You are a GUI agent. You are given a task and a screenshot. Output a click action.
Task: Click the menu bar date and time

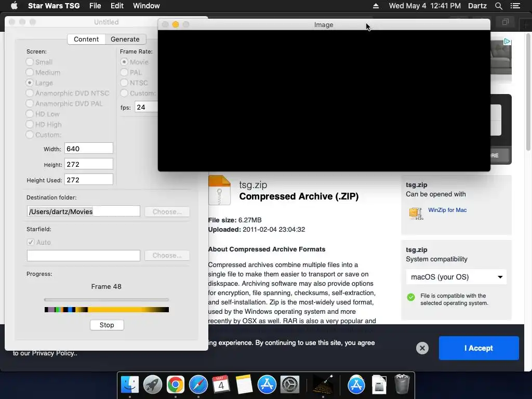pyautogui.click(x=425, y=6)
